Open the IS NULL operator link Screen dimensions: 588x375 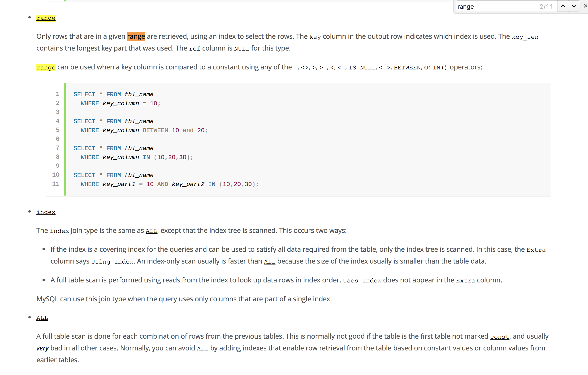pyautogui.click(x=362, y=68)
